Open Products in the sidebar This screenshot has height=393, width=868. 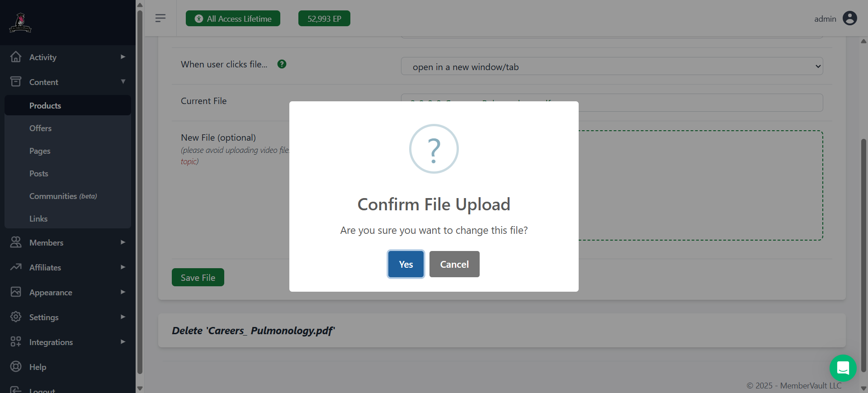coord(68,105)
